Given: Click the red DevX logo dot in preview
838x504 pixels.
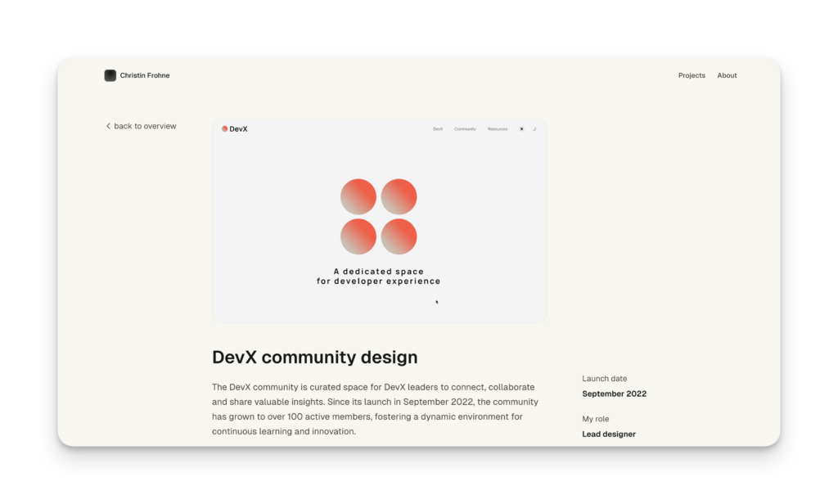Looking at the screenshot, I should 225,128.
